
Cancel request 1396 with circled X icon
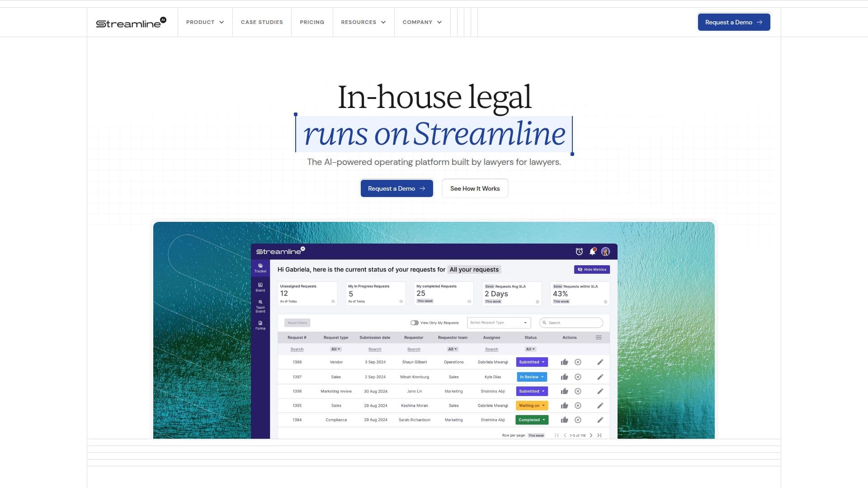tap(578, 391)
